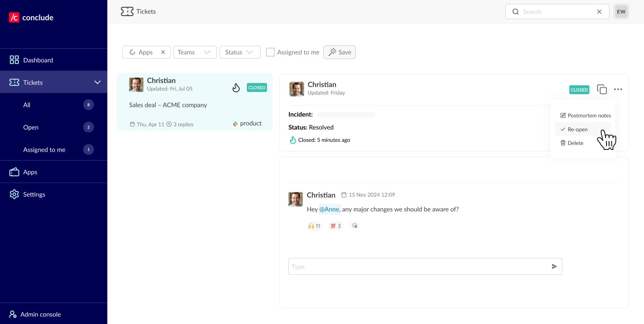
Task: Click the add reaction emoji icon
Action: click(355, 226)
